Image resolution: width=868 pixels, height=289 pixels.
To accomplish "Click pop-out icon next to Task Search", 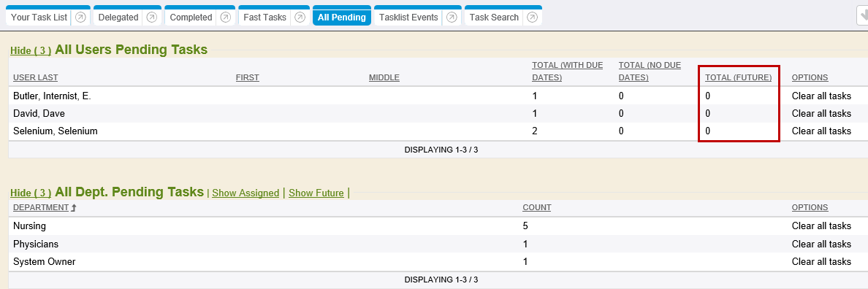I will pyautogui.click(x=532, y=17).
